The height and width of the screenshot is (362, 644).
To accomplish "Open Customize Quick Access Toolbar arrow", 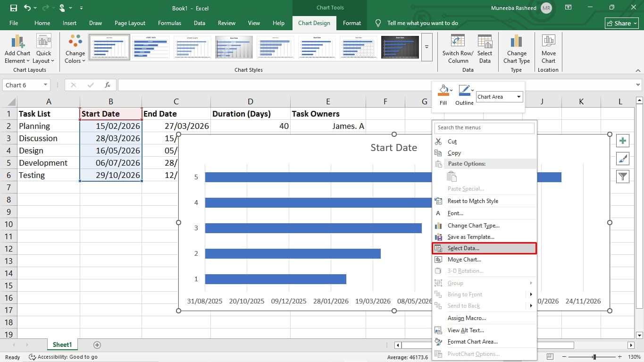I will [x=82, y=8].
